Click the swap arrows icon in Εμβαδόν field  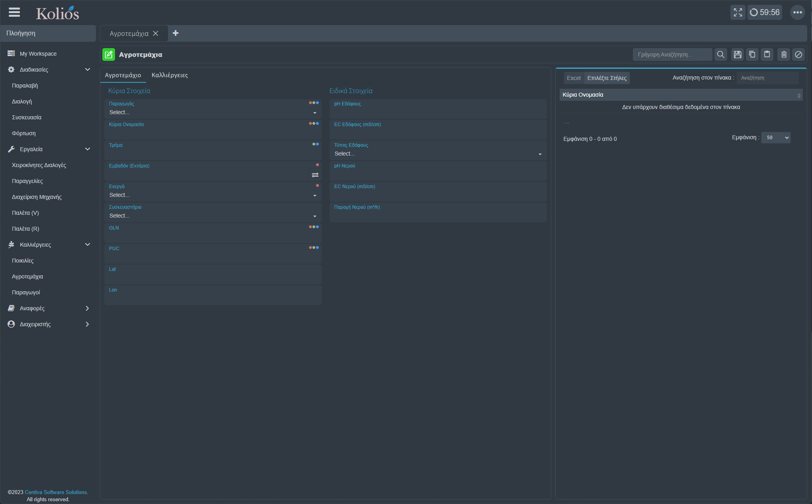tap(315, 175)
